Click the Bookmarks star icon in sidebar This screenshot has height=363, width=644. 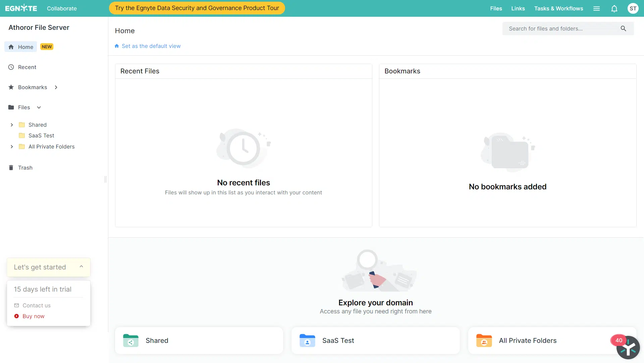[11, 87]
